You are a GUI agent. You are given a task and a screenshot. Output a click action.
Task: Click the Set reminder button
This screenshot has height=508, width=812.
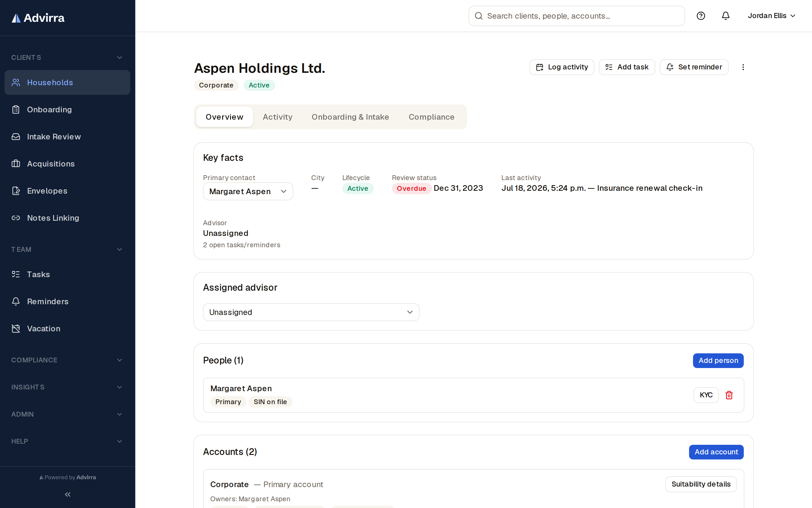pos(694,67)
